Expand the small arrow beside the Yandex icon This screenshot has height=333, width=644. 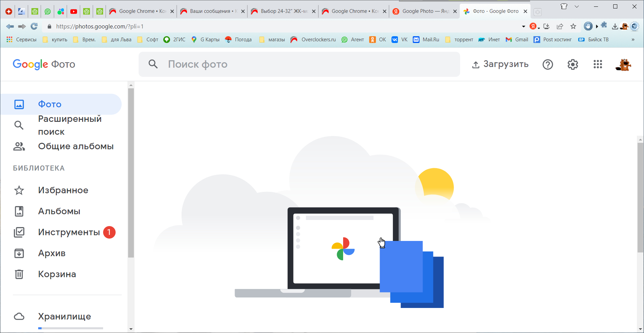tap(539, 28)
